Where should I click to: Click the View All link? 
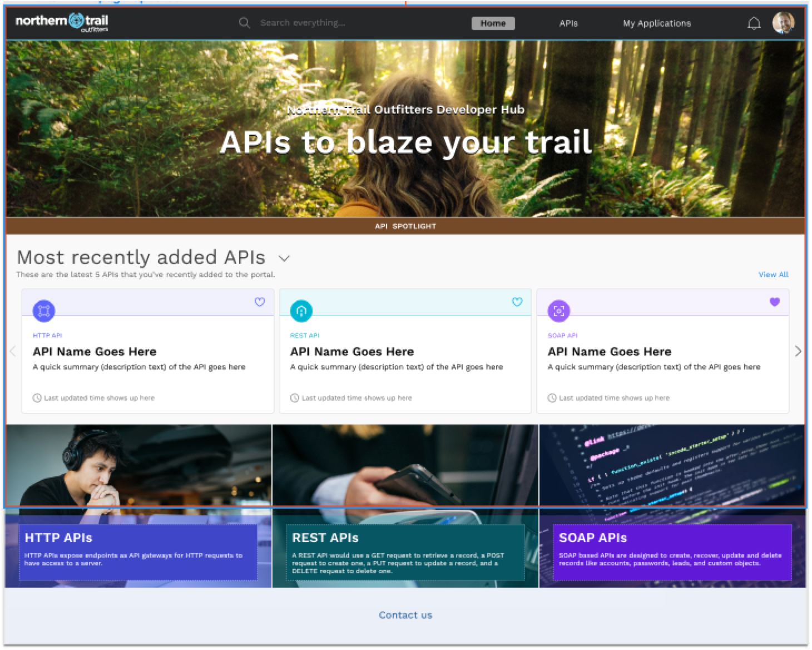click(x=773, y=274)
